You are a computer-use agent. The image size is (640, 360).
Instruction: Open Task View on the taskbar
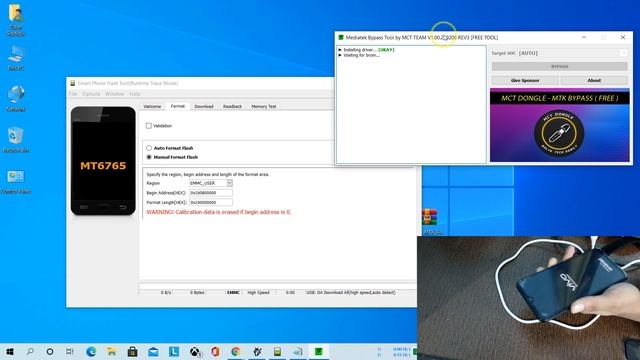70,351
